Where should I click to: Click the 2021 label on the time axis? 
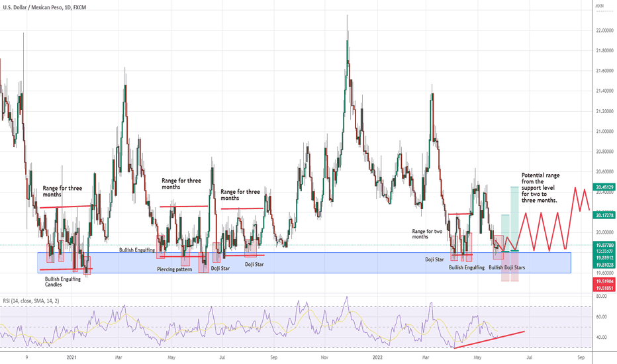click(71, 357)
